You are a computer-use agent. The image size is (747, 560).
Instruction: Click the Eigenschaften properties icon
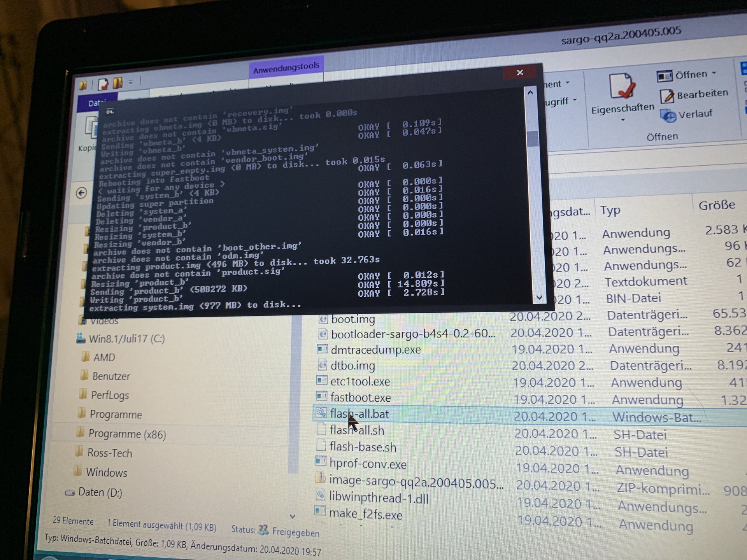pos(622,87)
